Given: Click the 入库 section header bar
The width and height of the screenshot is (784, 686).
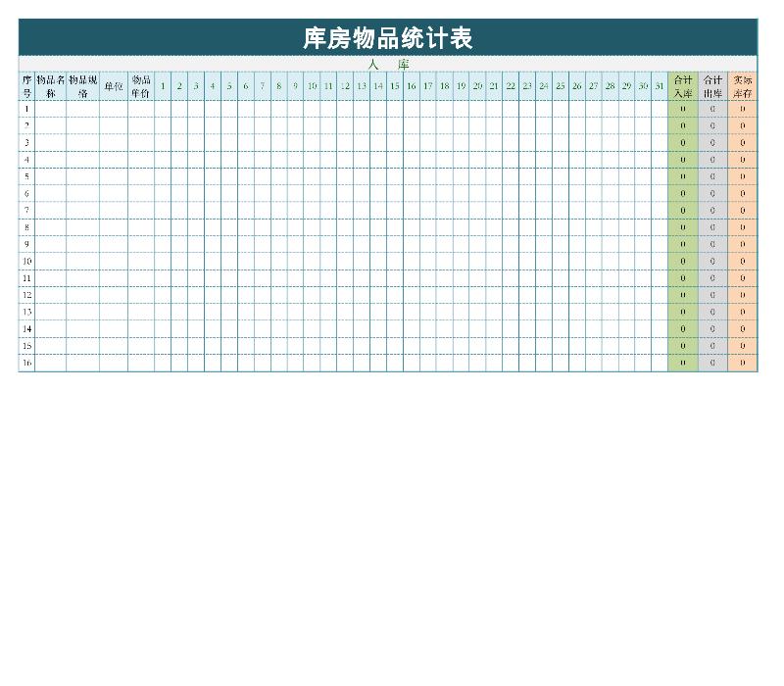Looking at the screenshot, I should point(388,64).
